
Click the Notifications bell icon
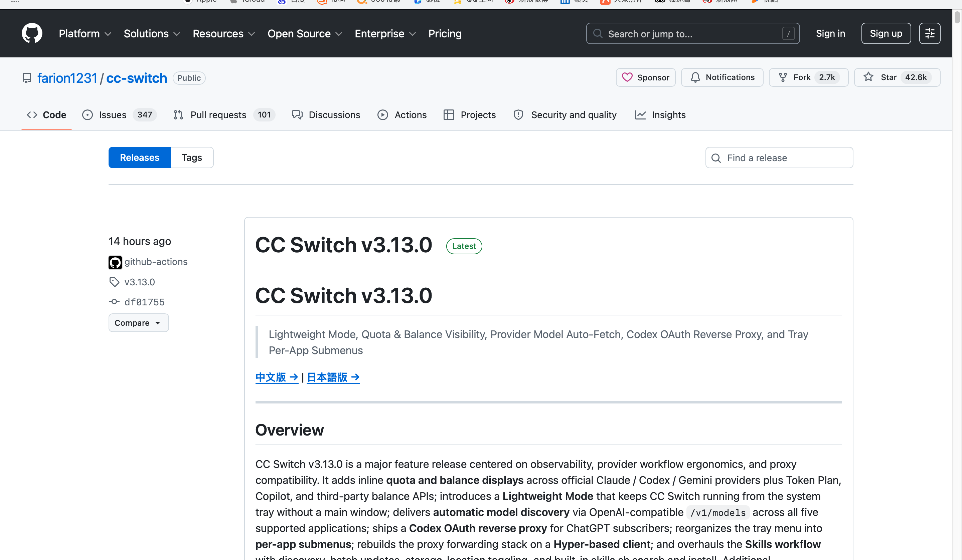pyautogui.click(x=695, y=77)
